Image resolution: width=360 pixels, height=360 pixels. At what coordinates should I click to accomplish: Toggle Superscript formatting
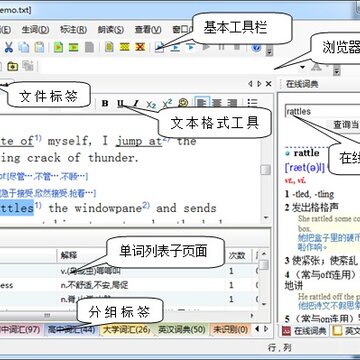167,103
